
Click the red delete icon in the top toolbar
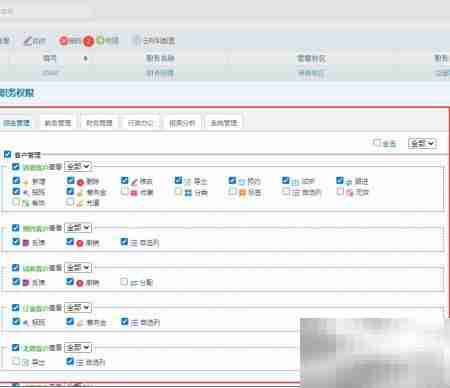coord(63,41)
